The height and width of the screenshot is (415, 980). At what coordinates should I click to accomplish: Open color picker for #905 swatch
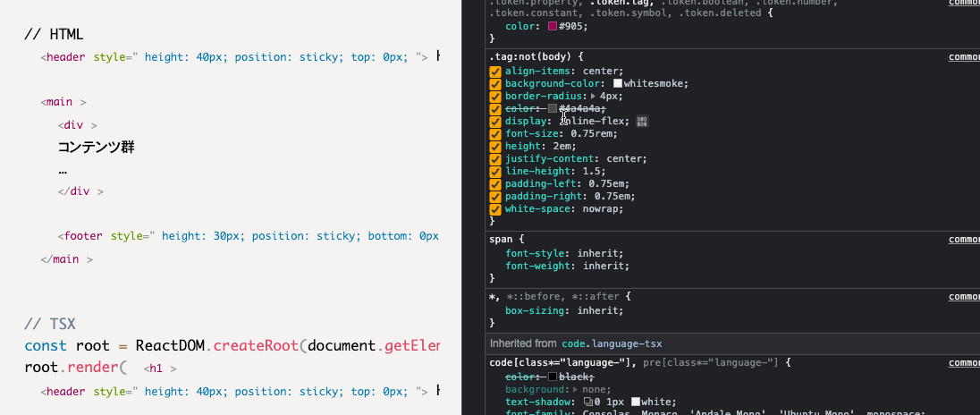(x=552, y=26)
